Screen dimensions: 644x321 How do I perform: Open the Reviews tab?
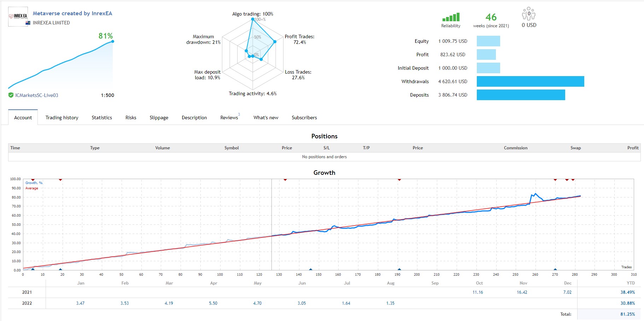tap(229, 117)
